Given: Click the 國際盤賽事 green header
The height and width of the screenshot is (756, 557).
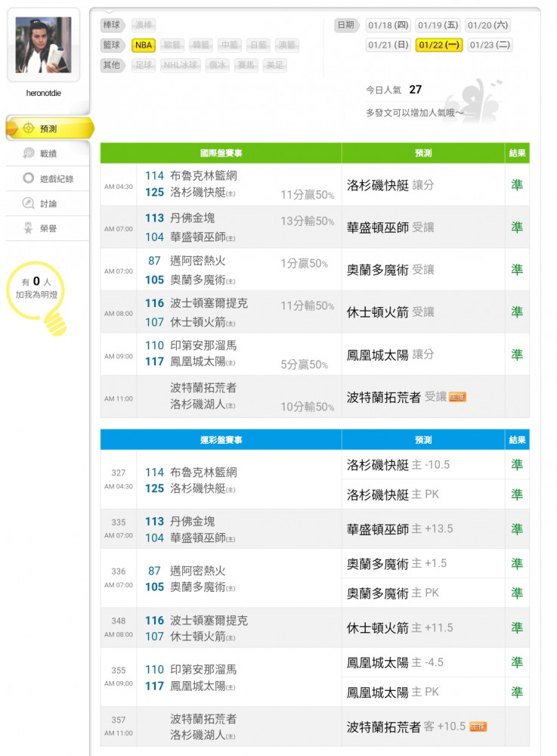Looking at the screenshot, I should click(x=221, y=153).
